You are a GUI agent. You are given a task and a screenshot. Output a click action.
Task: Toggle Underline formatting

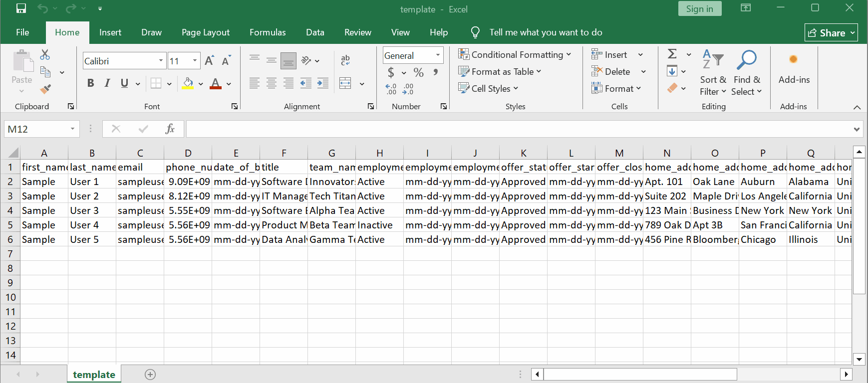click(124, 83)
